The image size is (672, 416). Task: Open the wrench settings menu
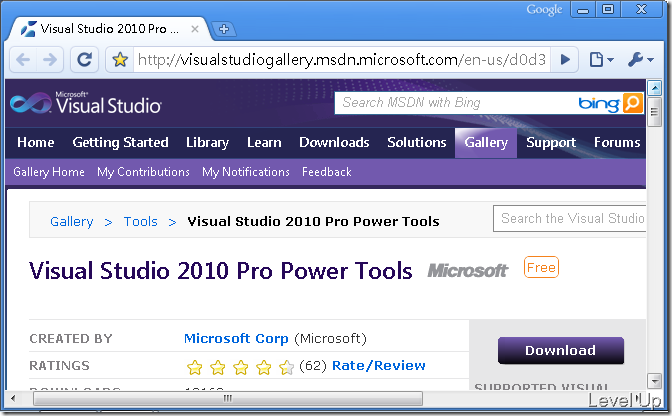[641, 60]
